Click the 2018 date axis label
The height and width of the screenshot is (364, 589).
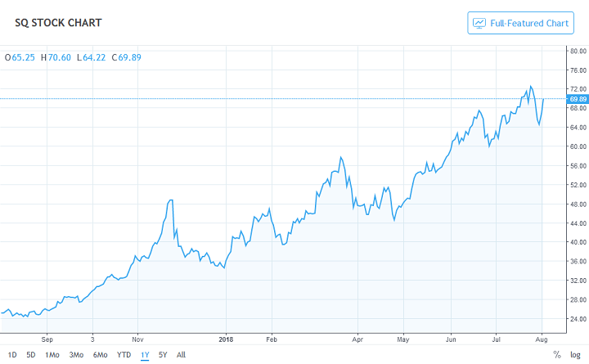[x=227, y=336]
